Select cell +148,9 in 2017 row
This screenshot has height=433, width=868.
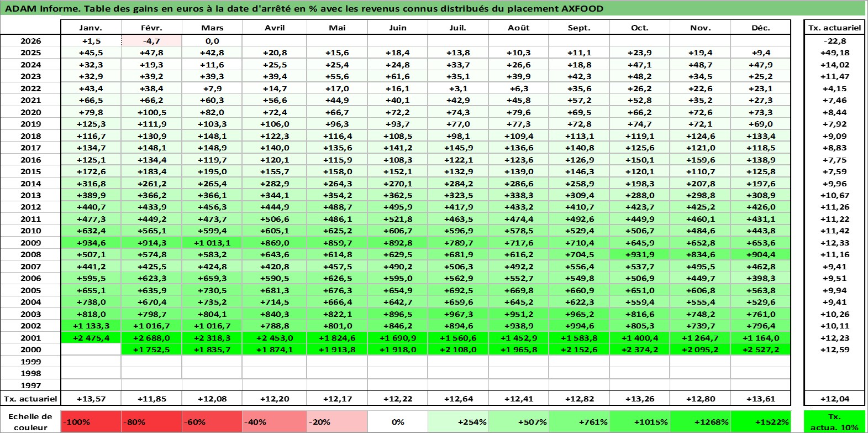212,148
